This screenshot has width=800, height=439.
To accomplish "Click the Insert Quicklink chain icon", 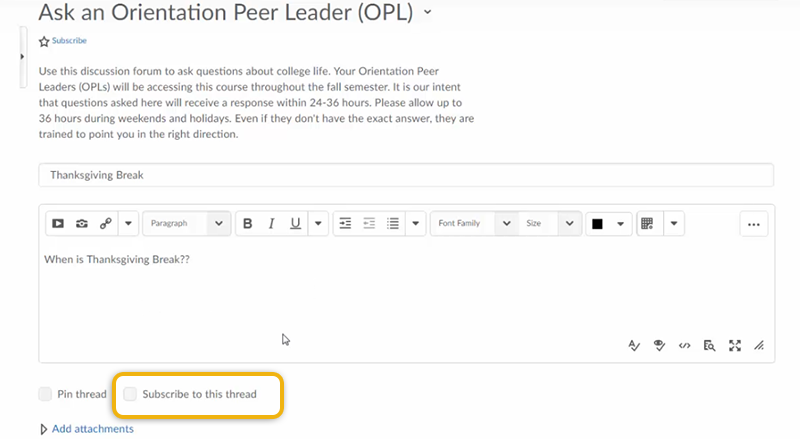I will [x=106, y=224].
